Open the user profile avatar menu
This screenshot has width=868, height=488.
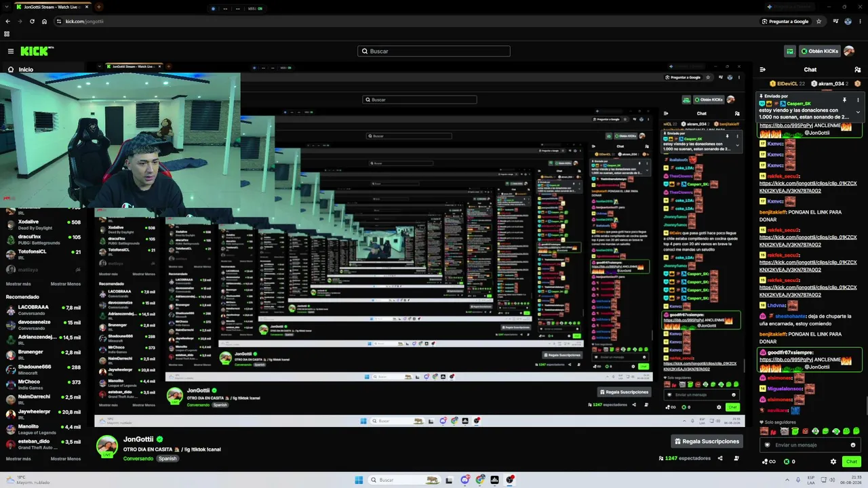click(x=849, y=51)
